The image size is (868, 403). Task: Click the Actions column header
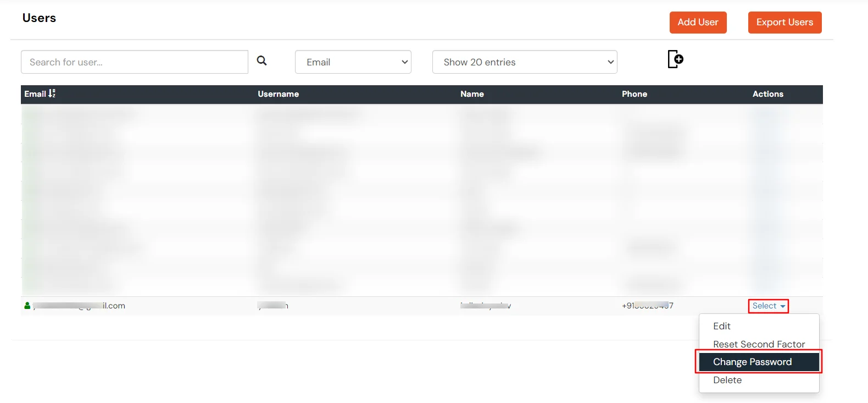click(768, 94)
